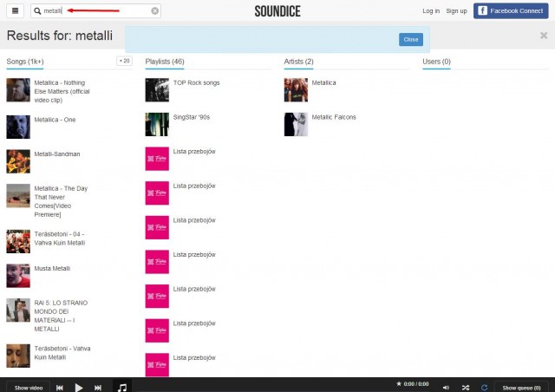Viewport: 555px width, 392px height.
Task: Toggle repeat mode
Action: pyautogui.click(x=484, y=388)
